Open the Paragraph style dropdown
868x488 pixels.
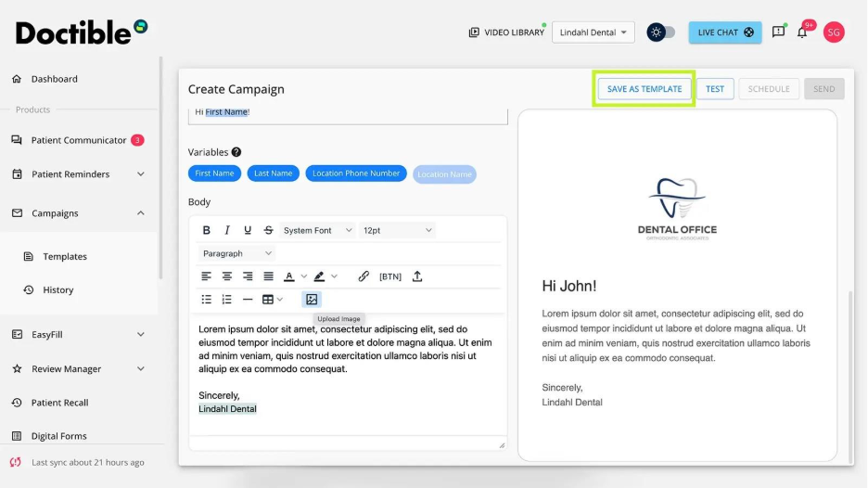236,253
